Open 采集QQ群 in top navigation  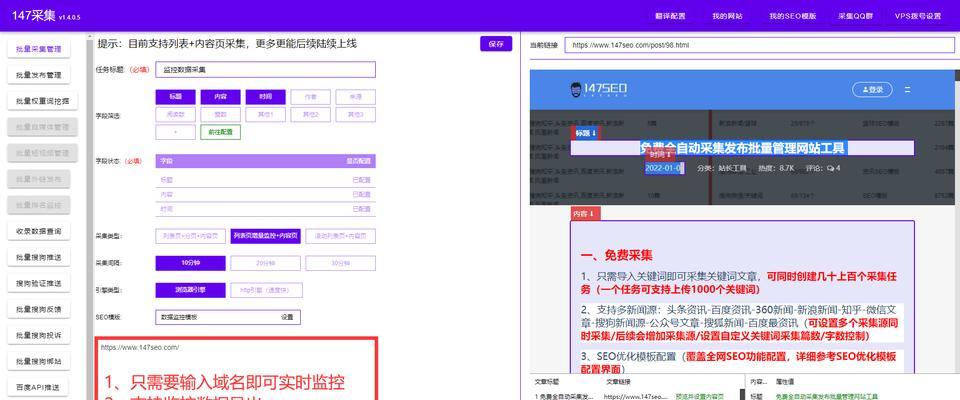[x=855, y=16]
